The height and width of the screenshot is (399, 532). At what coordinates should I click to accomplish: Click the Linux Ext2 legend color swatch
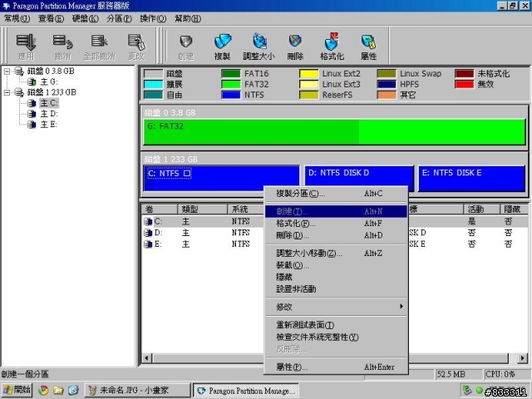pos(308,74)
